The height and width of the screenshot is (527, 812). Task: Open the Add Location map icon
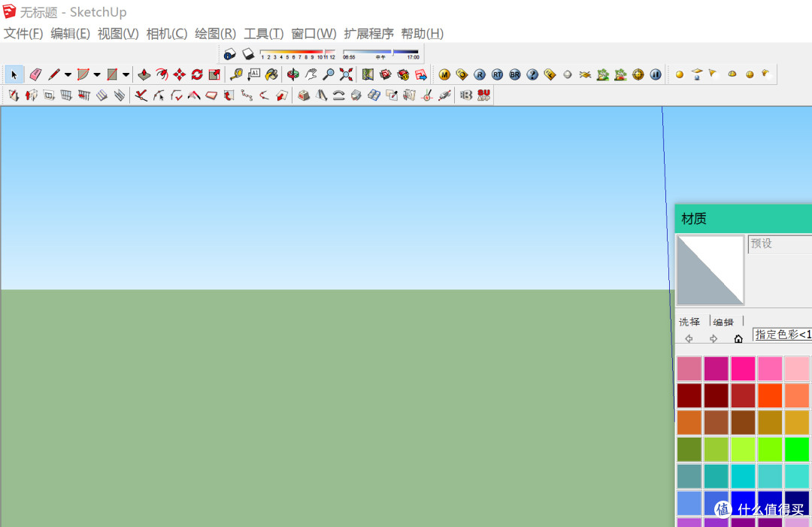pyautogui.click(x=368, y=74)
